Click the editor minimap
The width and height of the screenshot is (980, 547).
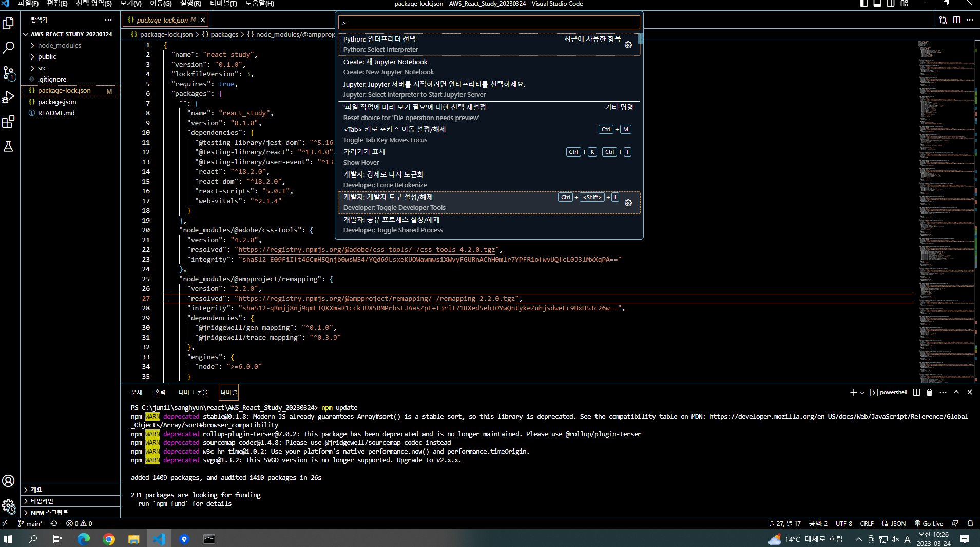point(946,210)
